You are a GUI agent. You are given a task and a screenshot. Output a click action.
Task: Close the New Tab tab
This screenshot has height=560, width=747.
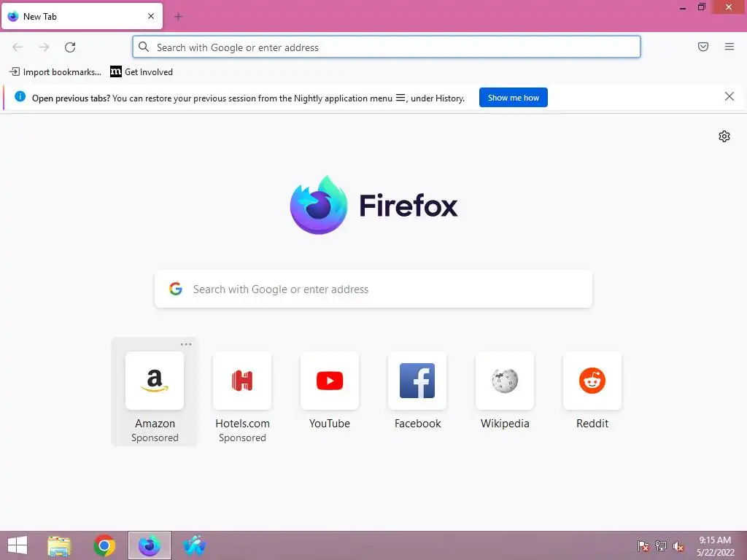(x=151, y=16)
